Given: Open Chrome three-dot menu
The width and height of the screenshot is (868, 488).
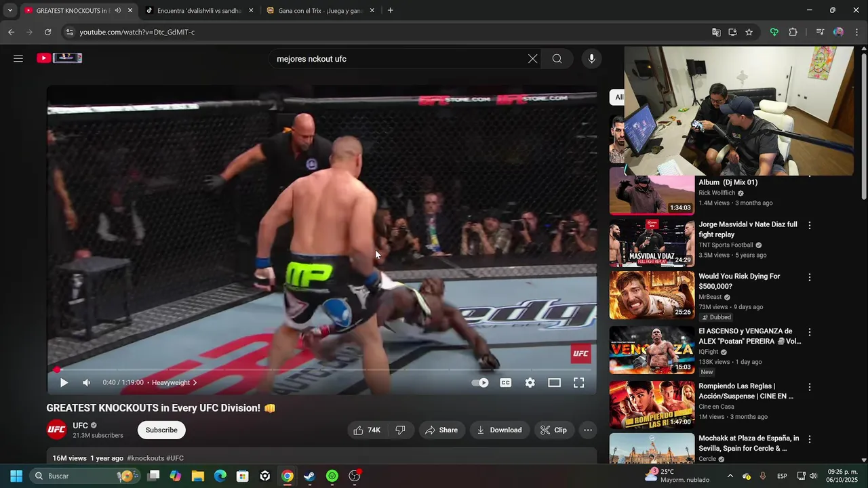Looking at the screenshot, I should coord(857,32).
